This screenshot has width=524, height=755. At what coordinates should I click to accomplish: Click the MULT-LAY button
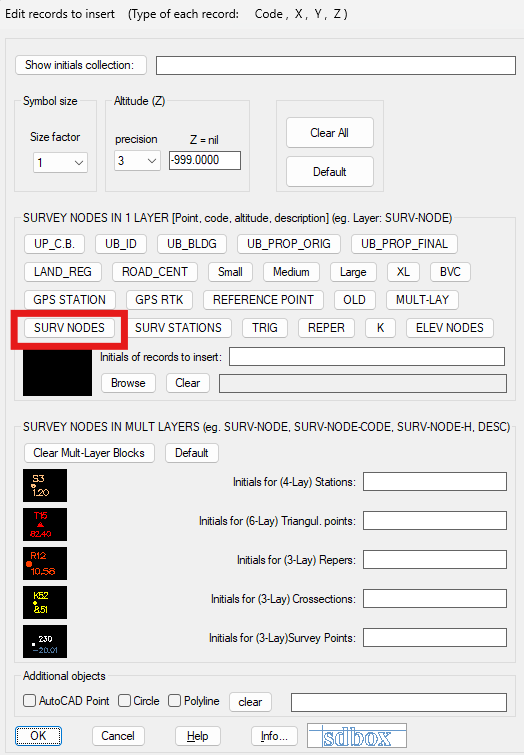422,299
